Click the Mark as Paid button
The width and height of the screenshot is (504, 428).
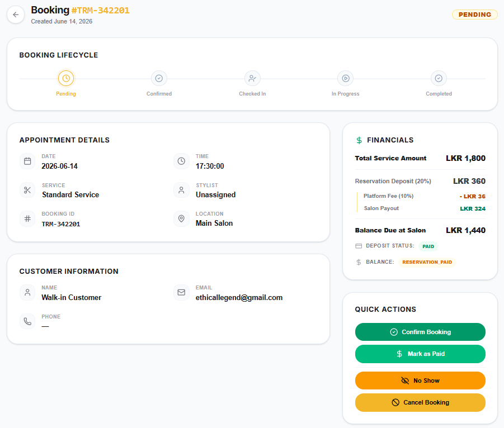coord(420,354)
